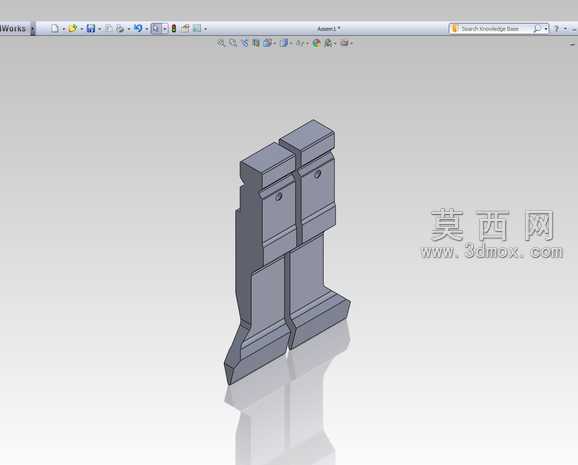Open the New document dropdown arrow

(63, 29)
